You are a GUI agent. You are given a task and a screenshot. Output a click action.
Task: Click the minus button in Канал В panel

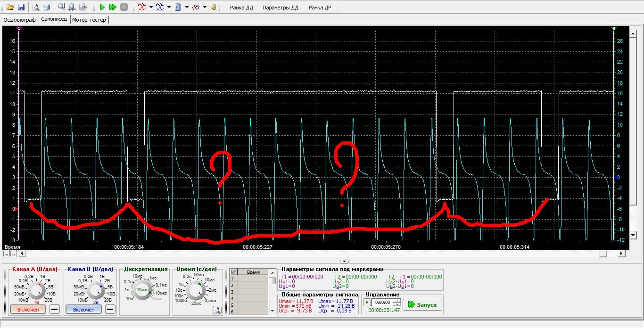[x=110, y=309]
